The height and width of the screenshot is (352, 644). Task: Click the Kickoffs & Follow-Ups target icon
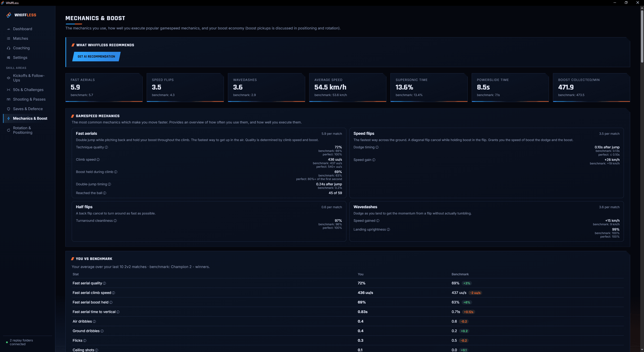(9, 78)
